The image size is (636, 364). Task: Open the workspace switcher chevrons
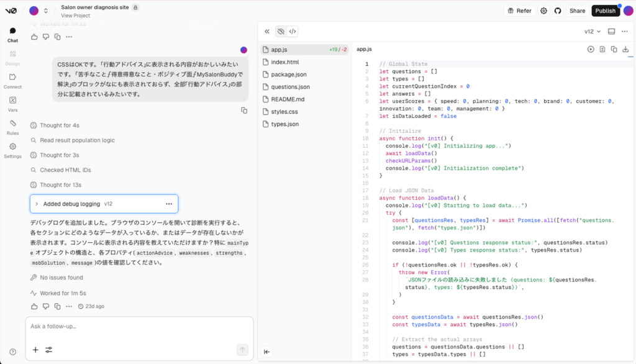[x=46, y=11]
